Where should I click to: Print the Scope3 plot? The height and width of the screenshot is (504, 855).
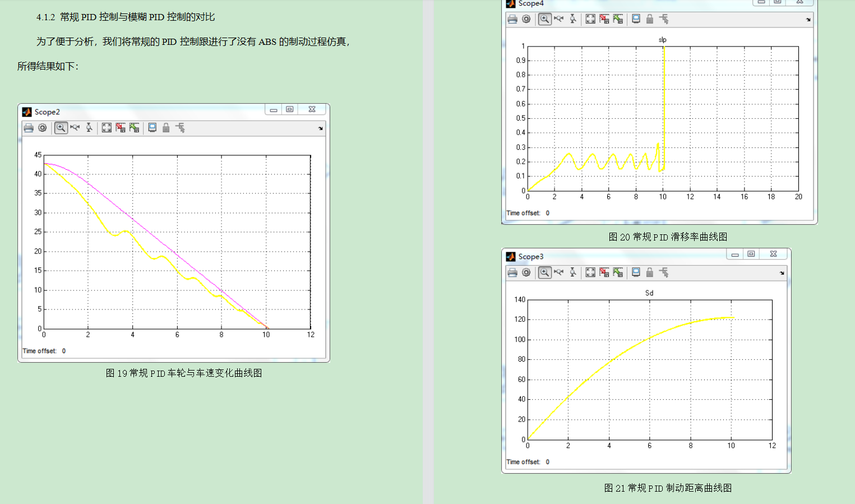coord(512,272)
